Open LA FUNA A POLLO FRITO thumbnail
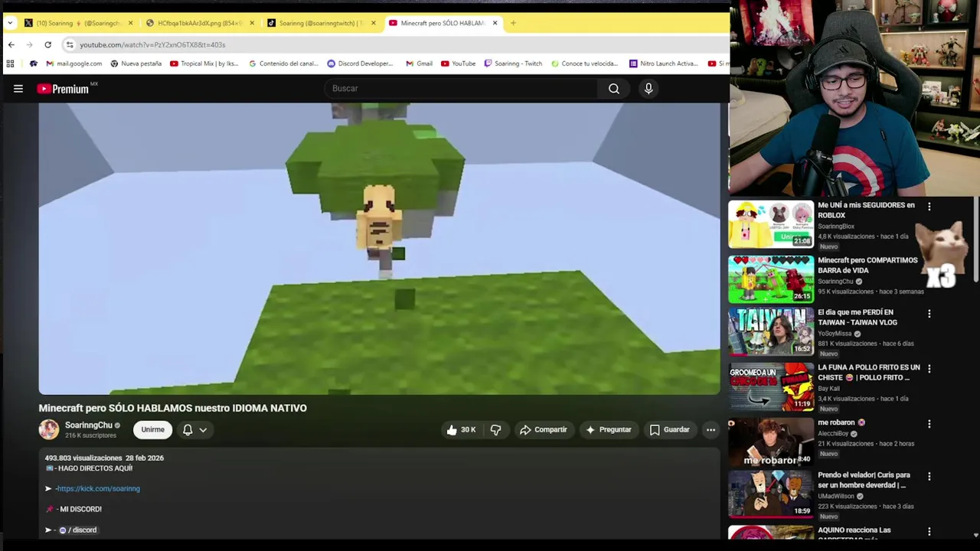This screenshot has width=980, height=551. (x=771, y=387)
